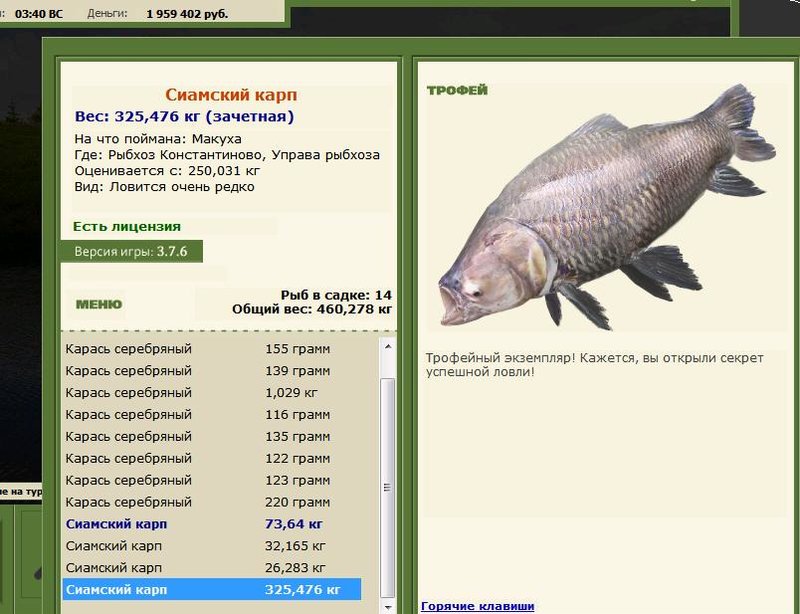Viewport: 800px width, 614px height.
Task: Open the МЕНЮ button
Action: click(98, 304)
